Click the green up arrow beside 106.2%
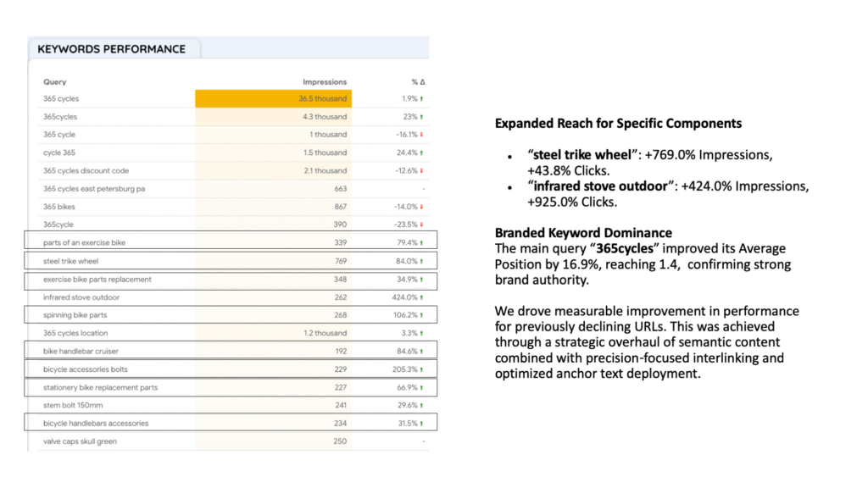 click(x=423, y=315)
